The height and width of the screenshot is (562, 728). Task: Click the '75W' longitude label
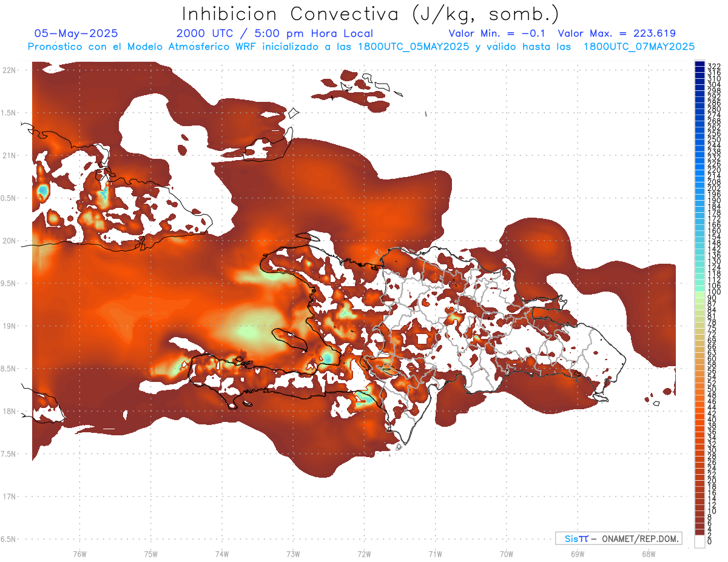(x=150, y=554)
